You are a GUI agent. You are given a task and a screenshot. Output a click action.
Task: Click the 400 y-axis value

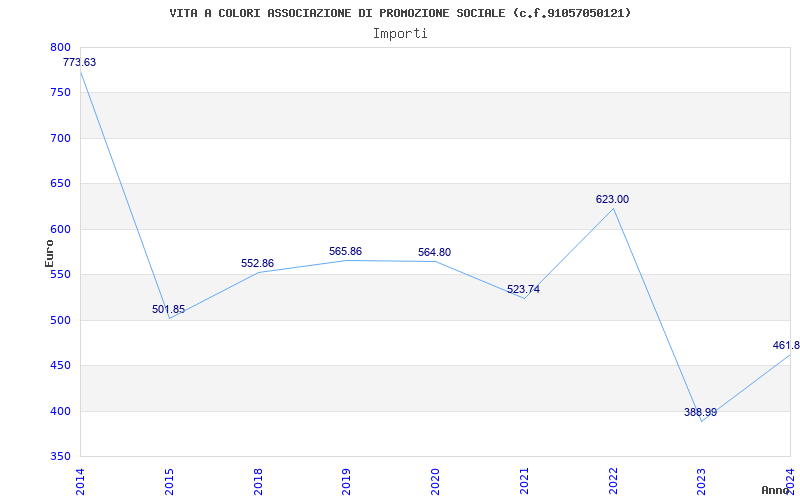60,411
